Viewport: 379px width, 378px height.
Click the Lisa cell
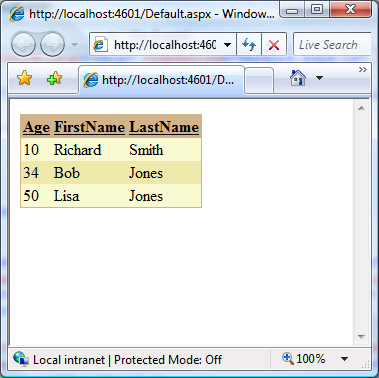pyautogui.click(x=90, y=196)
